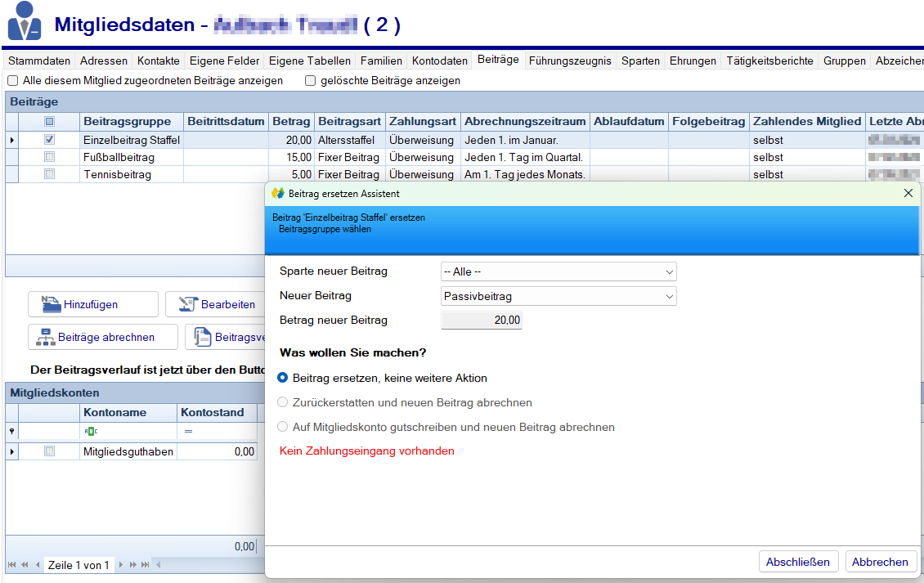Check the Fußballbeitrag row checkbox

50,157
